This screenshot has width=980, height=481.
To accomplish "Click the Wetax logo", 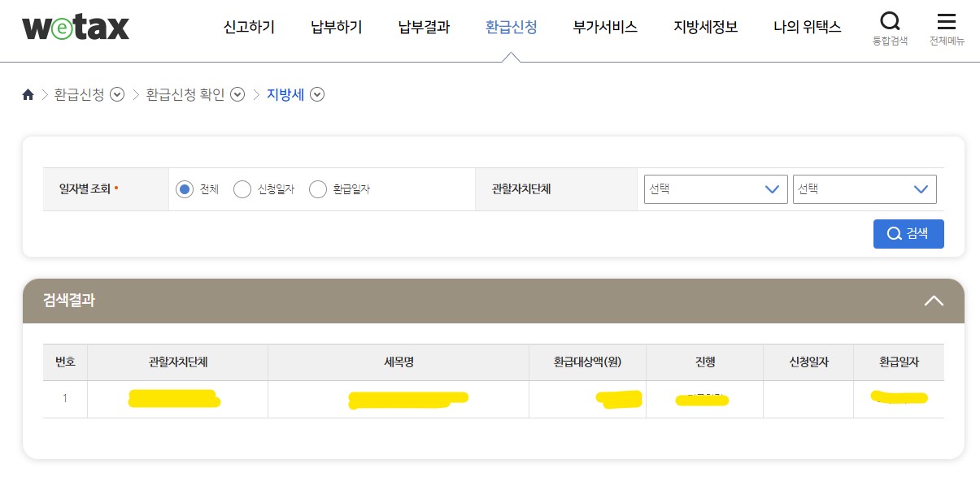I will pos(75,26).
